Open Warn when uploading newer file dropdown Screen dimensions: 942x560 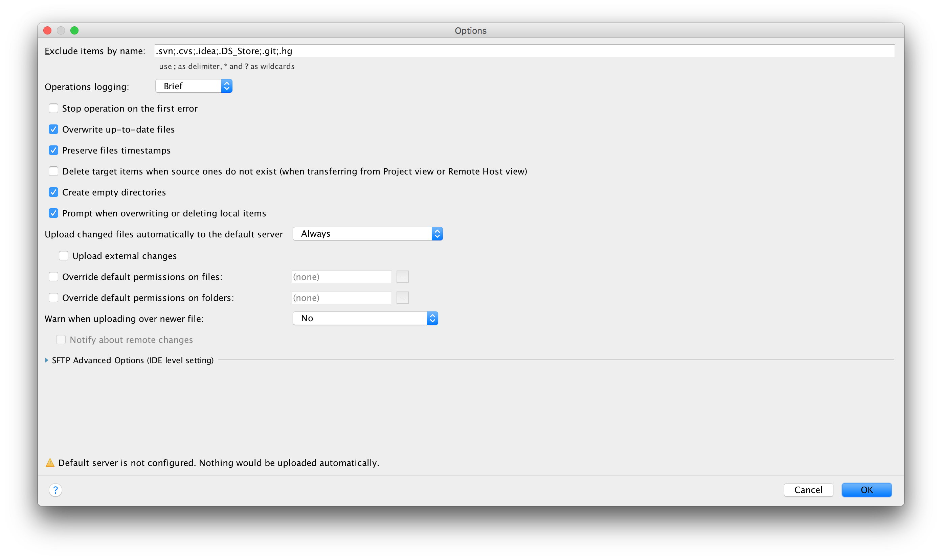click(365, 318)
